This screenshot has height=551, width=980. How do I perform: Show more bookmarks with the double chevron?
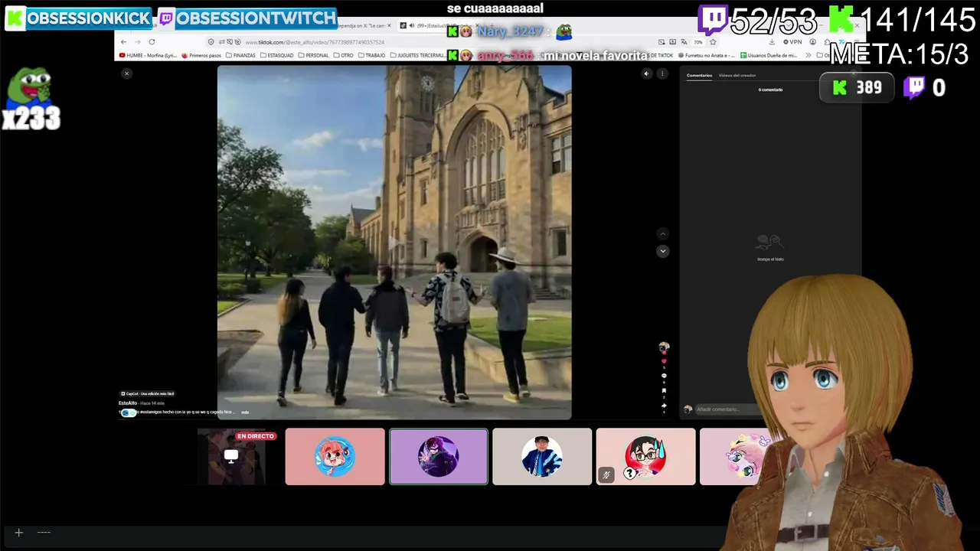click(808, 55)
